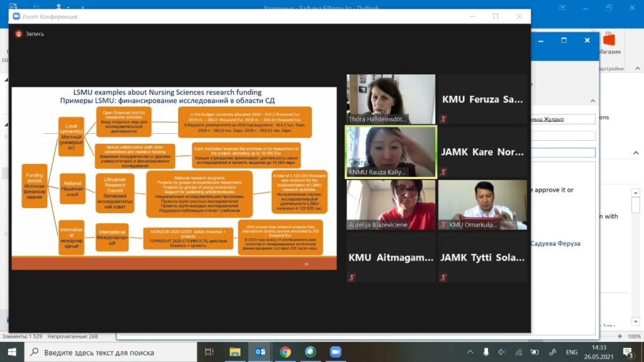
Task: Open File Explorer from the taskbar
Action: [235, 352]
